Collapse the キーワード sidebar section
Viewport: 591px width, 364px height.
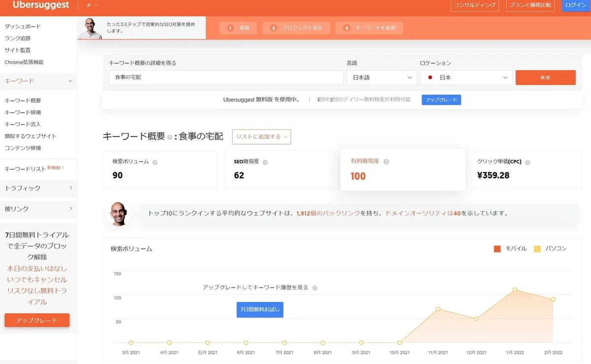[x=38, y=80]
